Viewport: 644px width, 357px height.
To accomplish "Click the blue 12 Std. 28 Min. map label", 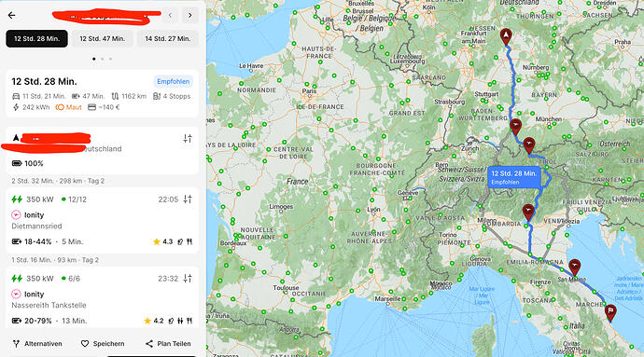I will point(514,177).
